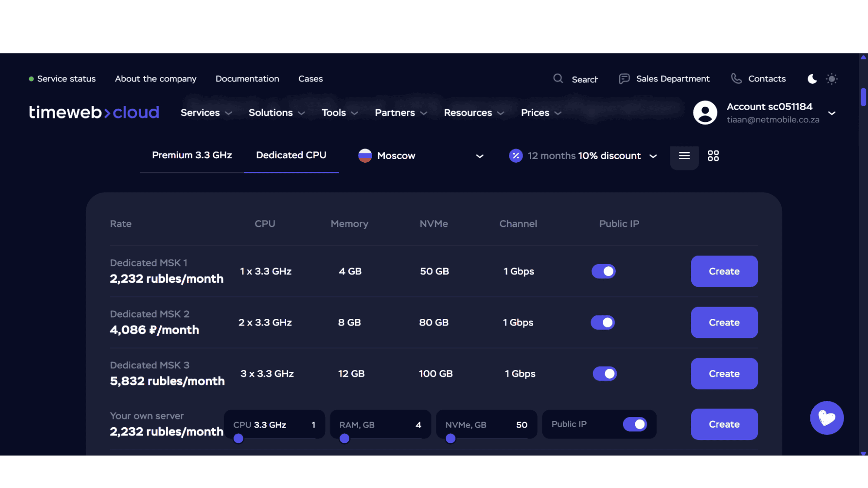Open About the company page
Screen dimensions: 868x488
[155, 79]
